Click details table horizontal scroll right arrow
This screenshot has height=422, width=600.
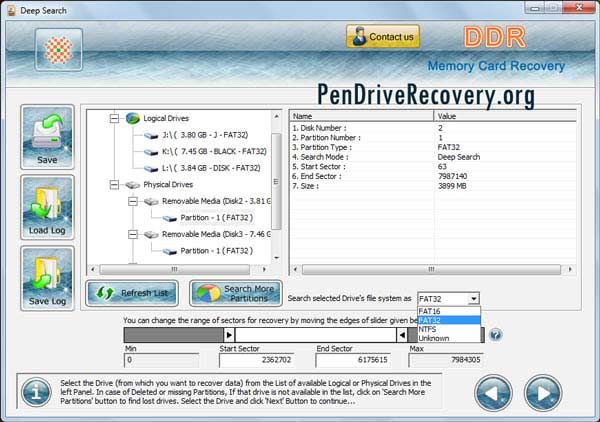(570, 270)
